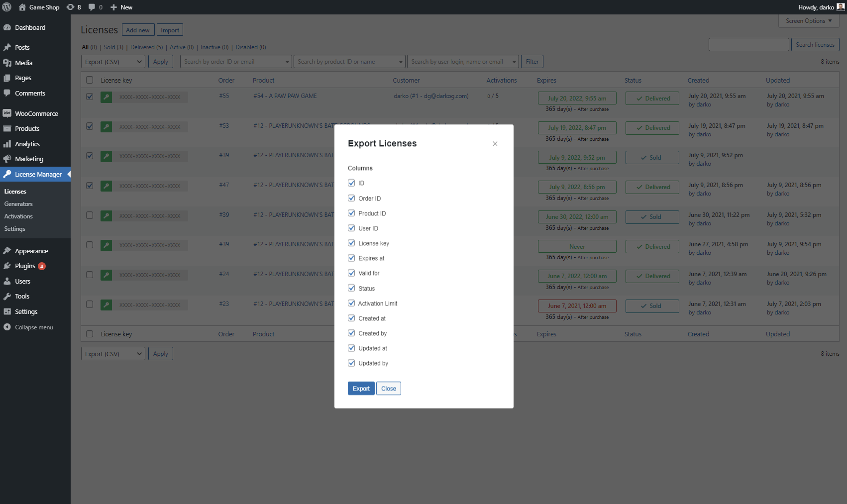Open the comments bubble icon in the admin bar
The height and width of the screenshot is (504, 847).
[92, 7]
